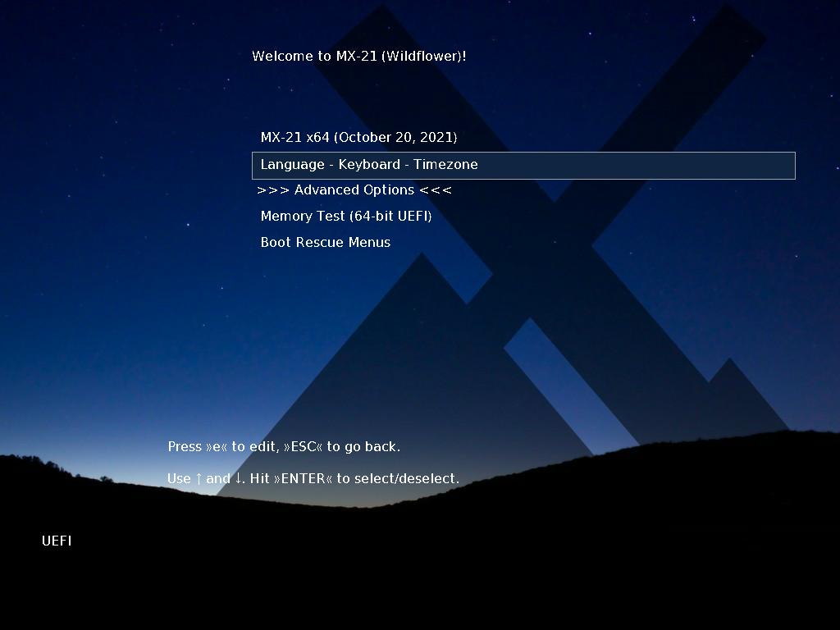The image size is (840, 630).
Task: Open the Advanced Options submenu
Action: [x=354, y=190]
